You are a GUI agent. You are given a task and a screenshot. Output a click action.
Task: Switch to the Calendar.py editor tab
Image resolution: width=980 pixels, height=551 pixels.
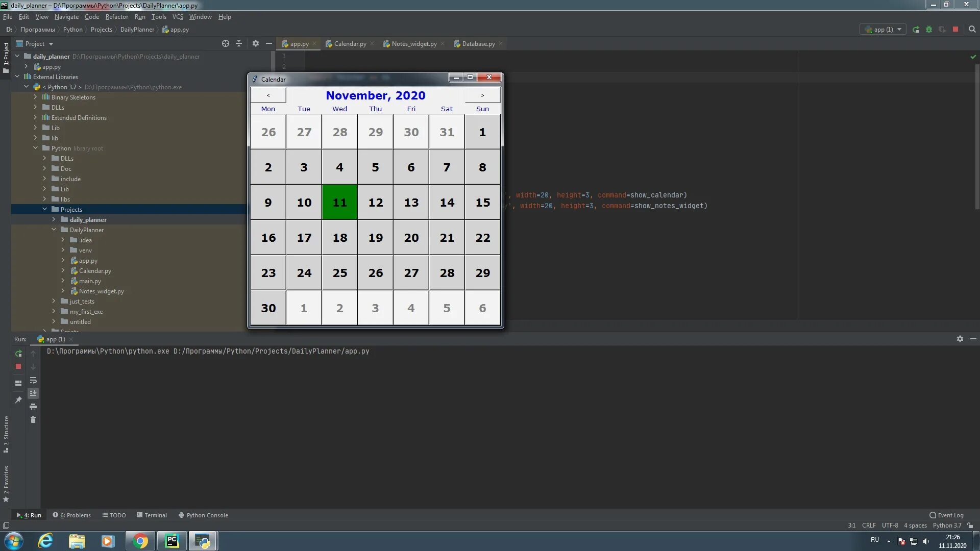350,44
